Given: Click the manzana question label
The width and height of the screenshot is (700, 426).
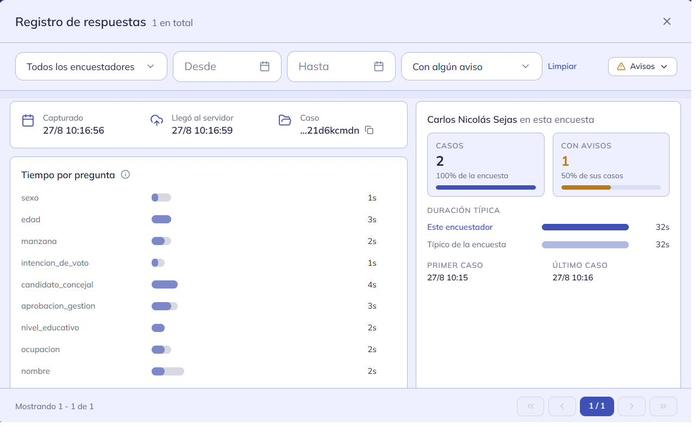Looking at the screenshot, I should point(39,241).
